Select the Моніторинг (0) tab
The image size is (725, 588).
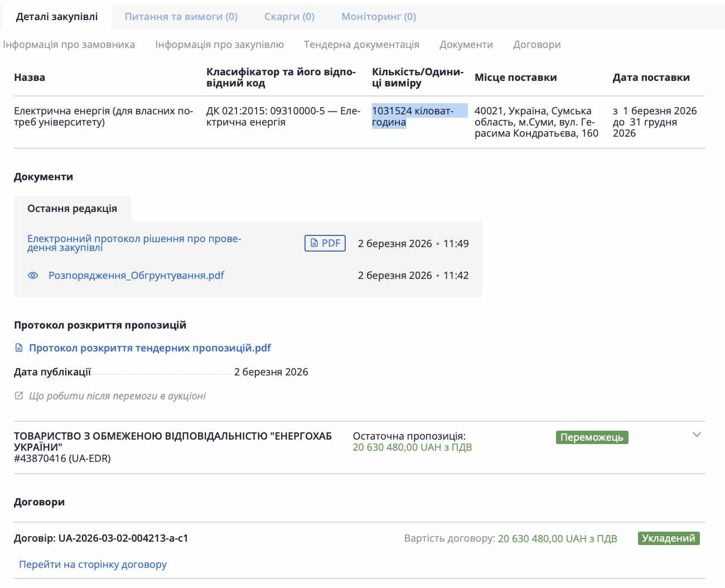pos(379,17)
